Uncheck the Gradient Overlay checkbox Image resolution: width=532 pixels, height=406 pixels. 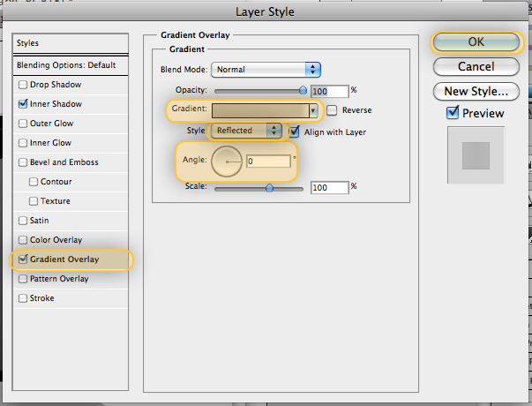coord(23,259)
